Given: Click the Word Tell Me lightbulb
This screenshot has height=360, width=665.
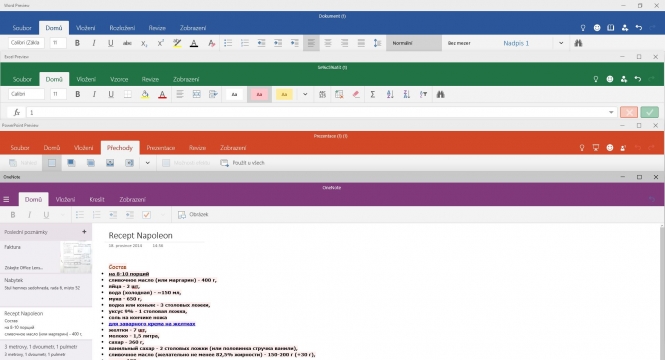Looking at the screenshot, I should click(x=583, y=28).
